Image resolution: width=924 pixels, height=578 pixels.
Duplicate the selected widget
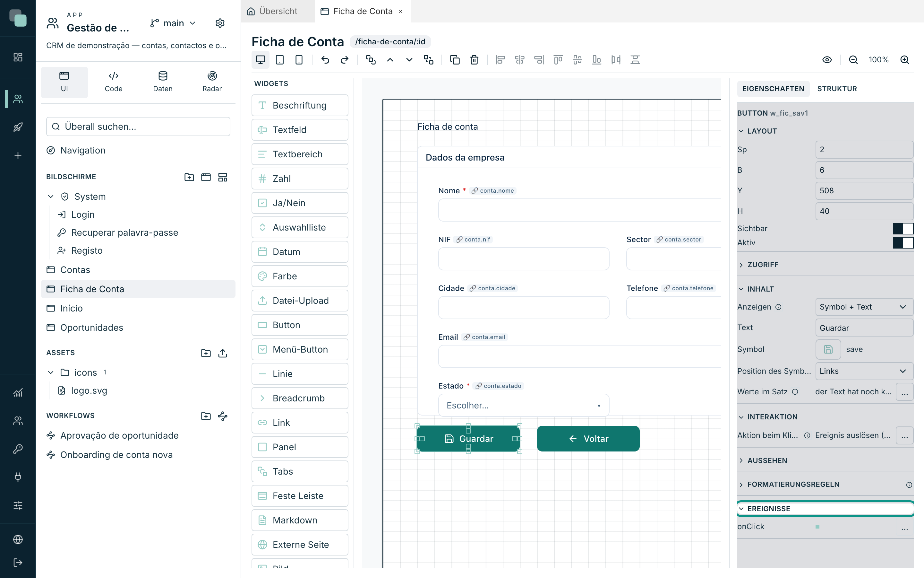455,60
